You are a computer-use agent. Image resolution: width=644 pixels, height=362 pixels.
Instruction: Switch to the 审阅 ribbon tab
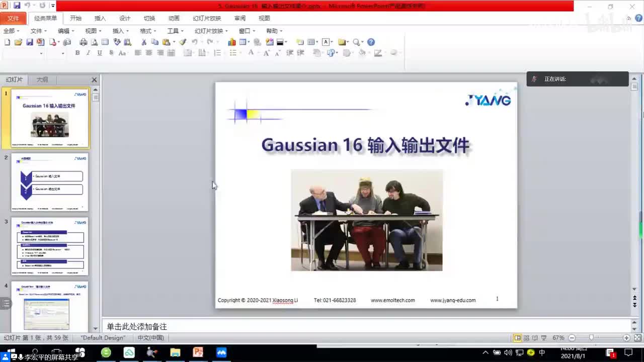(x=240, y=18)
